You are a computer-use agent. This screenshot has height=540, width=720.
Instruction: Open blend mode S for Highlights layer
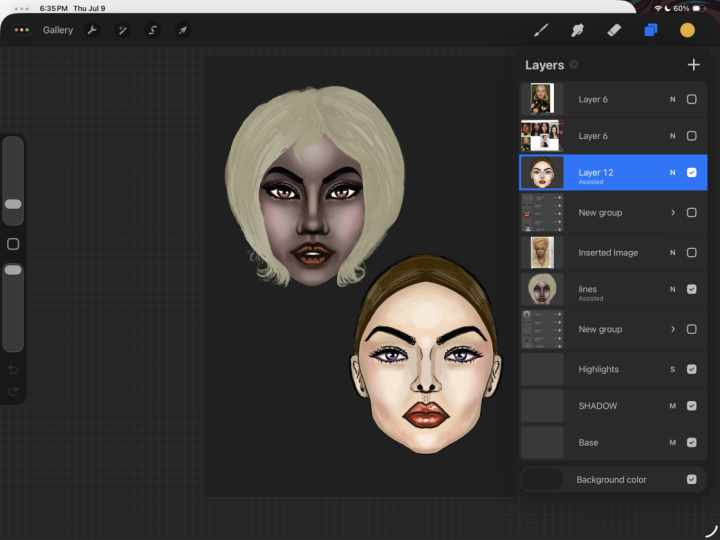(673, 369)
